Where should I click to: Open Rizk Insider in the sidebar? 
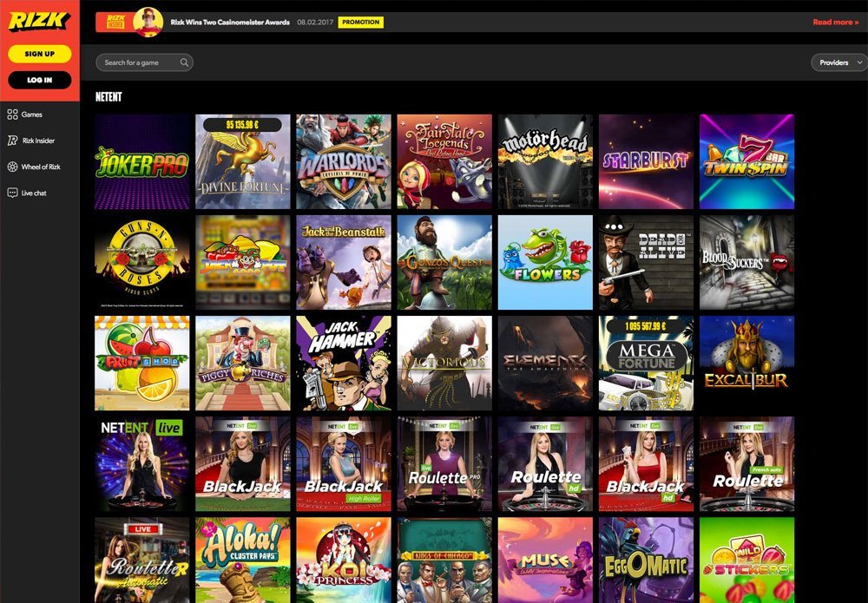[x=38, y=141]
